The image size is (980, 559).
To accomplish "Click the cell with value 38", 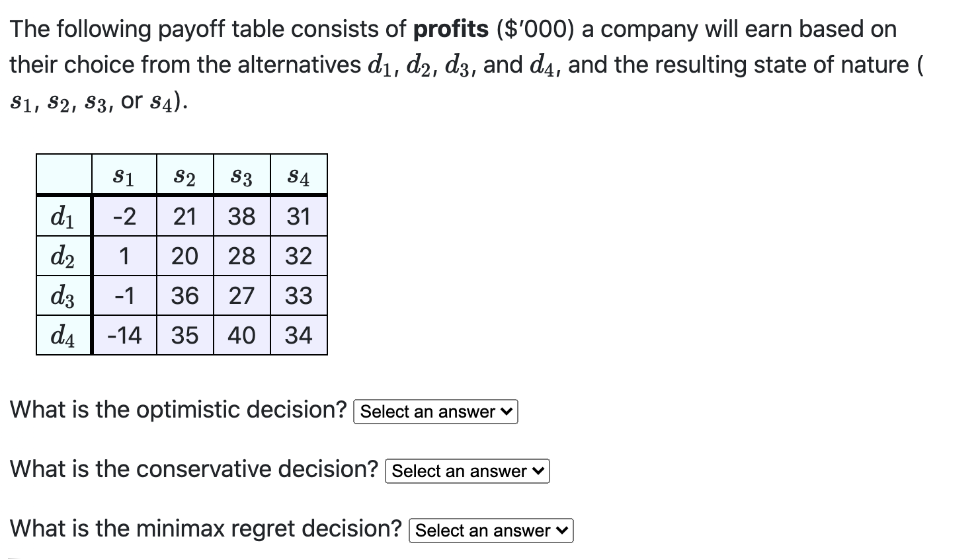I will [242, 217].
